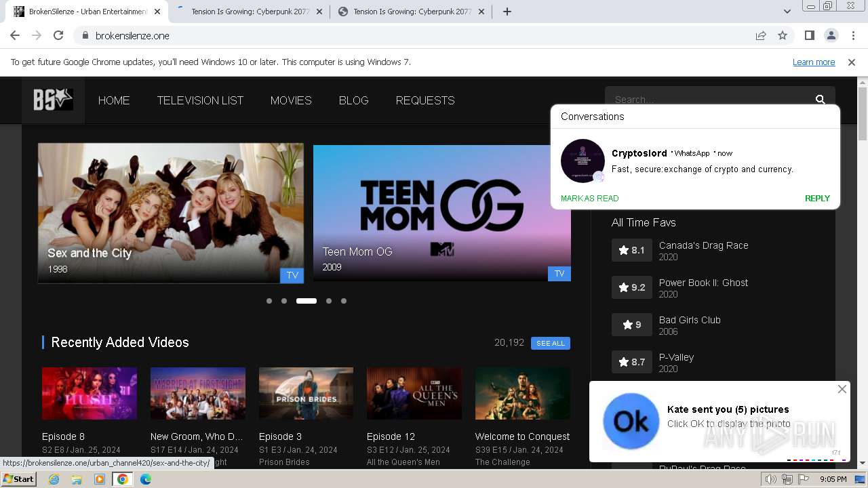Select the fifth carousel dot
The height and width of the screenshot is (488, 868).
tap(344, 301)
